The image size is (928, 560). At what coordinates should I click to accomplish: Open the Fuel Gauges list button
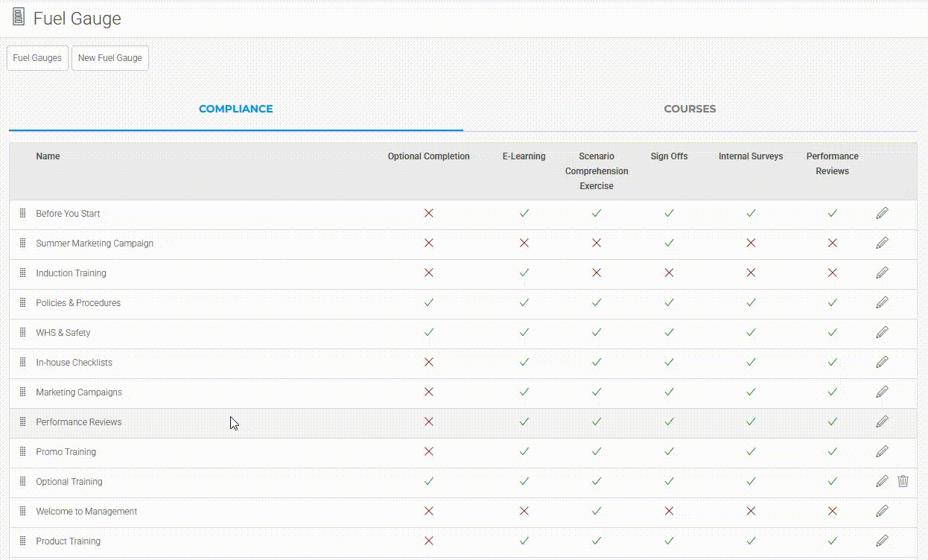click(x=37, y=58)
